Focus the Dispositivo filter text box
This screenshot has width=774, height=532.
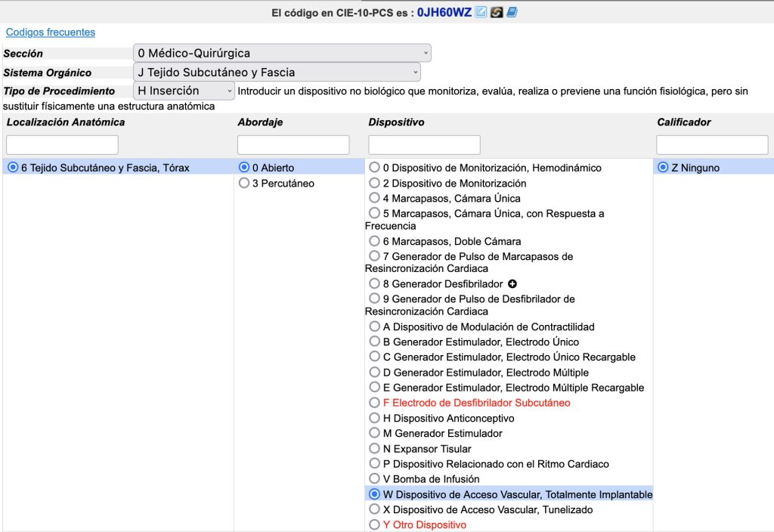click(x=424, y=145)
